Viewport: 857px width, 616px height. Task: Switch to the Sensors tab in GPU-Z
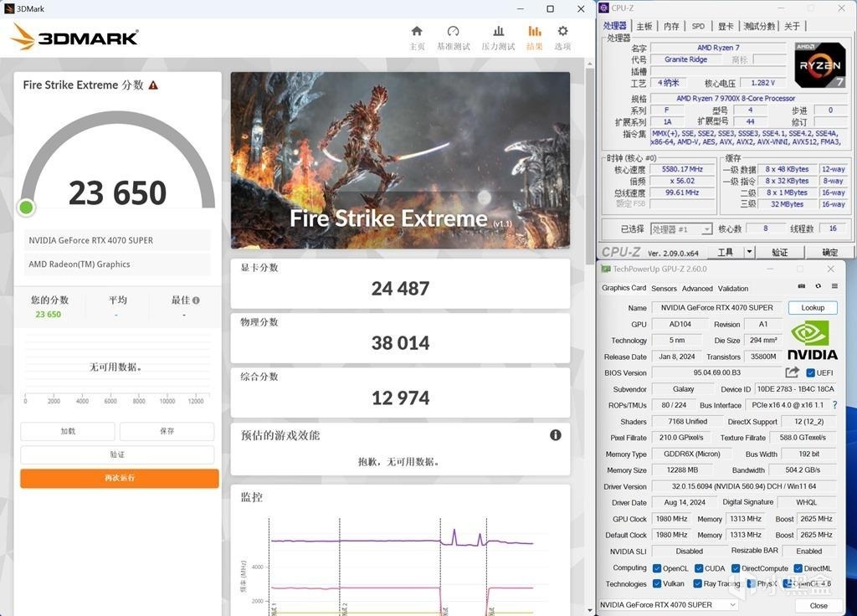pyautogui.click(x=664, y=289)
